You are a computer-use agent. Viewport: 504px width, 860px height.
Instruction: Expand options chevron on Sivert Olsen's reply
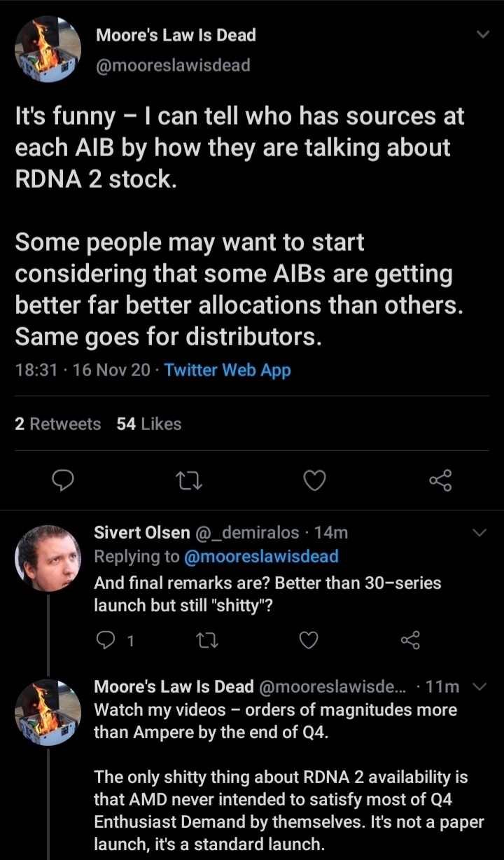(480, 533)
